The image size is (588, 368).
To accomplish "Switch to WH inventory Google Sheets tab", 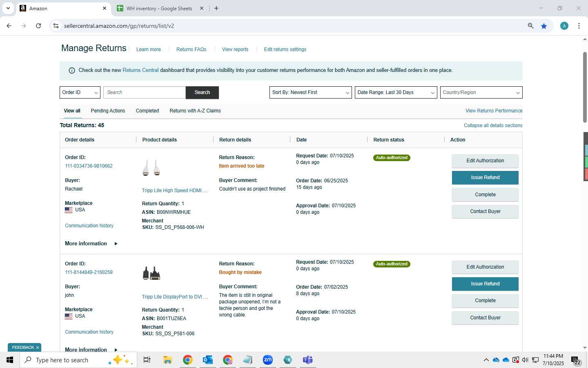I will click(160, 8).
